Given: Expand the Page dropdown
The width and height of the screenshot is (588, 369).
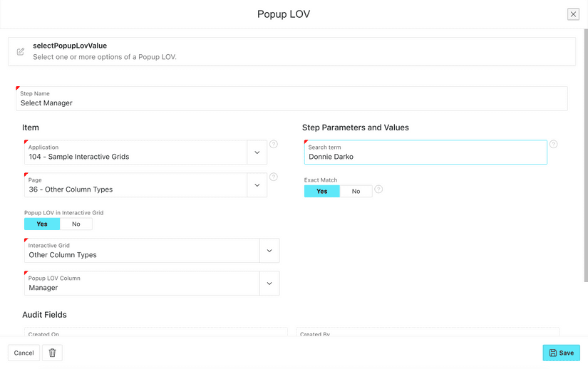Looking at the screenshot, I should click(257, 185).
